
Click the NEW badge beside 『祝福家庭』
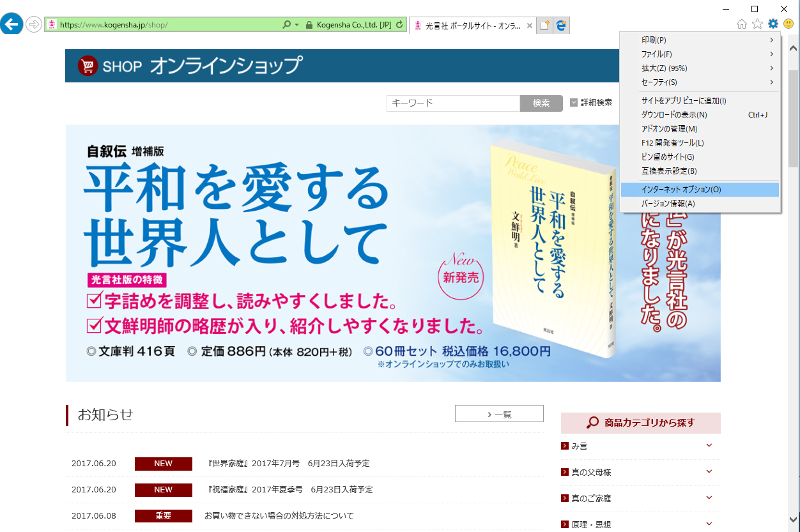[164, 490]
